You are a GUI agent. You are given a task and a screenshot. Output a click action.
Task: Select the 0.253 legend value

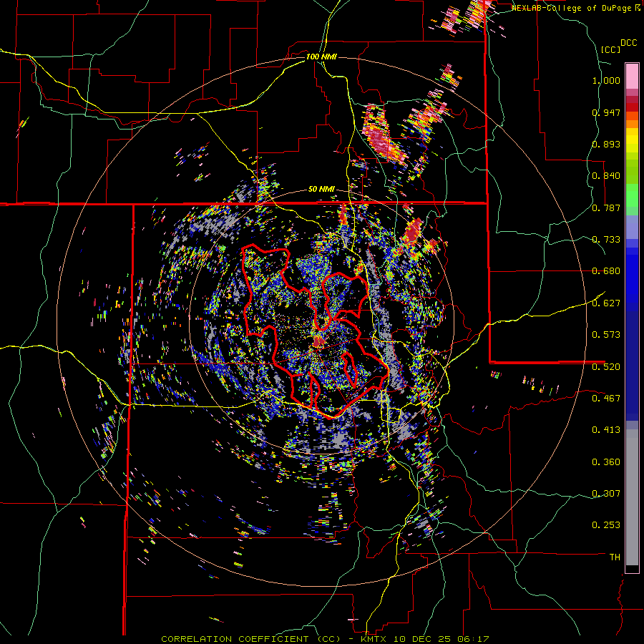click(606, 525)
